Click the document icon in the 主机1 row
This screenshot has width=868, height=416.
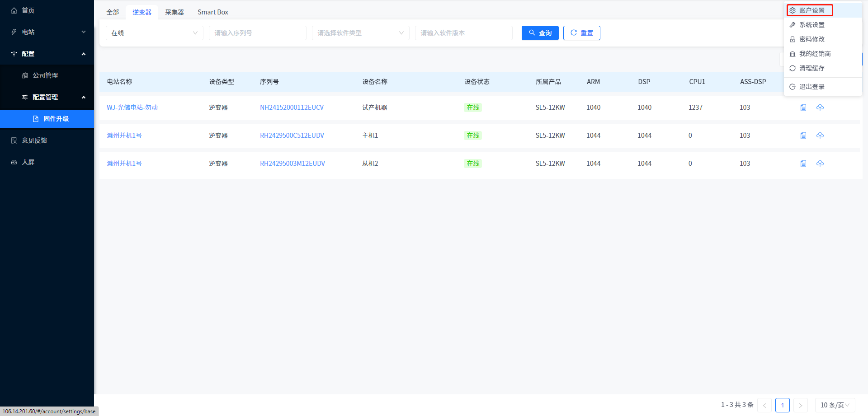tap(803, 136)
